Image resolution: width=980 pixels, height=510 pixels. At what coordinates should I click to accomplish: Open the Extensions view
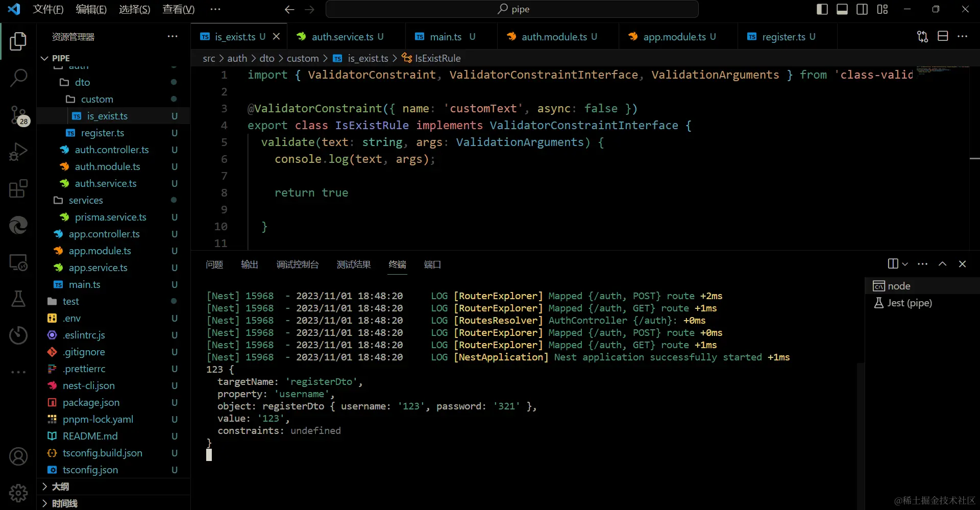[x=18, y=188]
